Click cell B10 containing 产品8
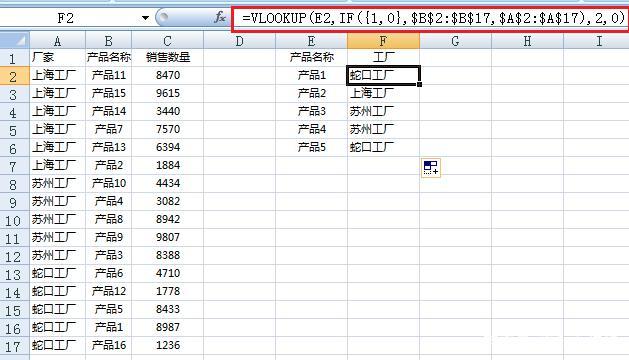Screen dimensions: 629x360 (x=108, y=220)
